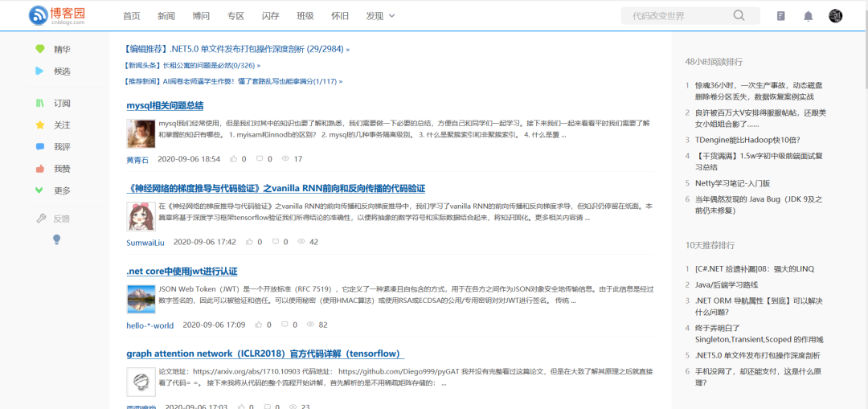The width and height of the screenshot is (868, 409).
Task: Click view count eye on mysql post
Action: (x=285, y=159)
